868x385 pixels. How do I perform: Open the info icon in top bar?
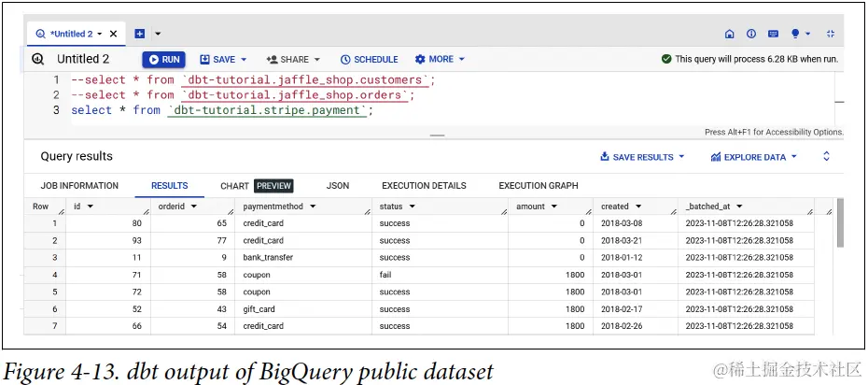pyautogui.click(x=751, y=34)
